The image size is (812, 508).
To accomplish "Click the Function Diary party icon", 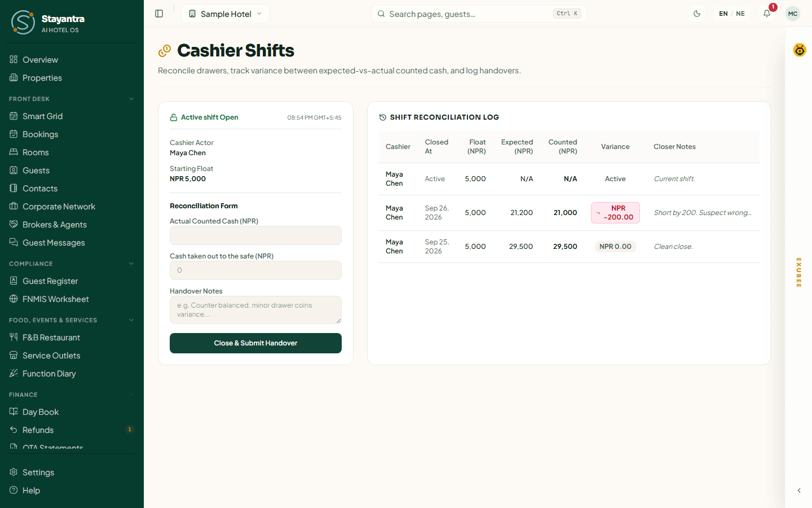I will coord(14,373).
